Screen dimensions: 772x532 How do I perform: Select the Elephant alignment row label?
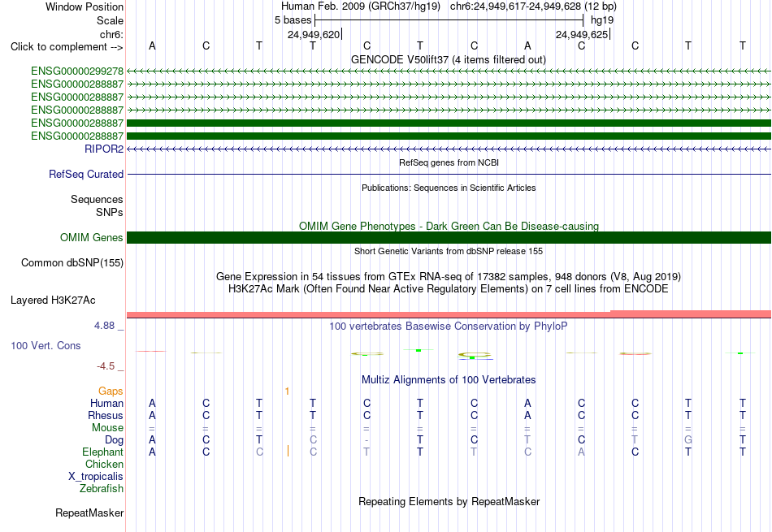102,452
